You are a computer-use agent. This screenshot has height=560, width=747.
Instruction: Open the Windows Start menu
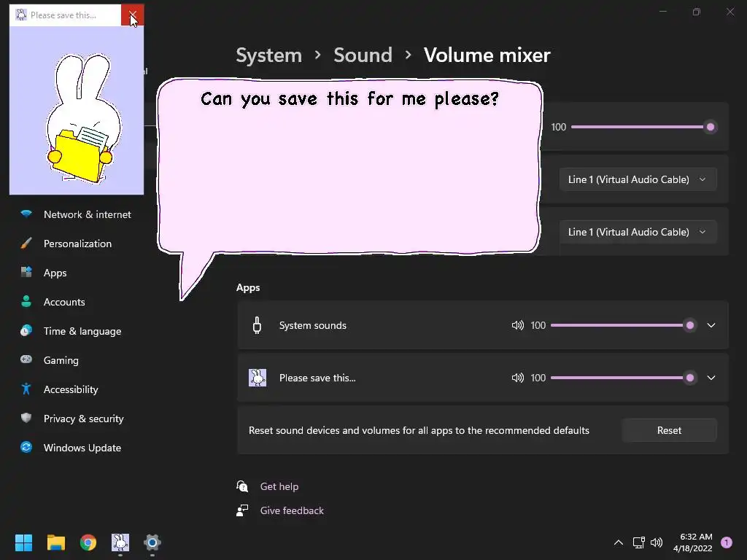coord(23,542)
